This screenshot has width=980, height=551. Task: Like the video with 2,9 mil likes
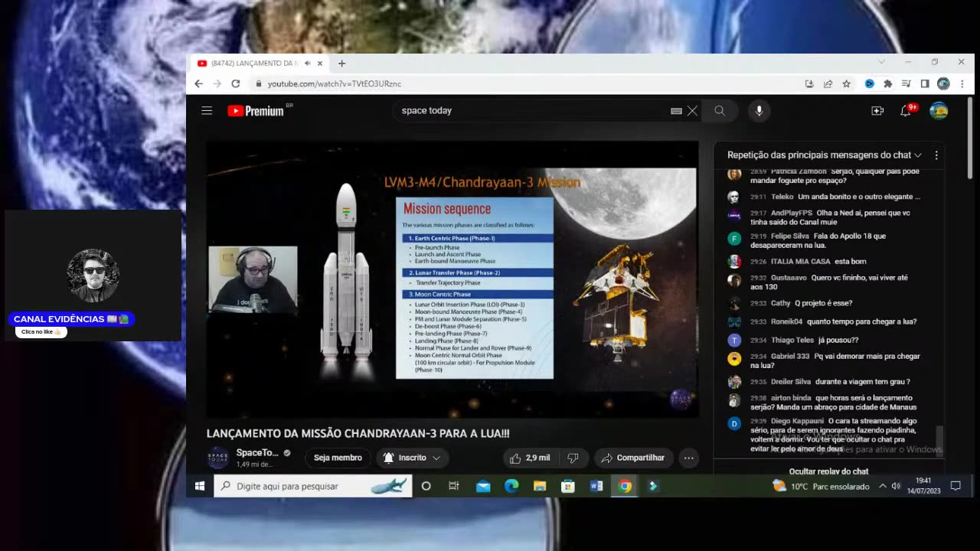(x=531, y=458)
